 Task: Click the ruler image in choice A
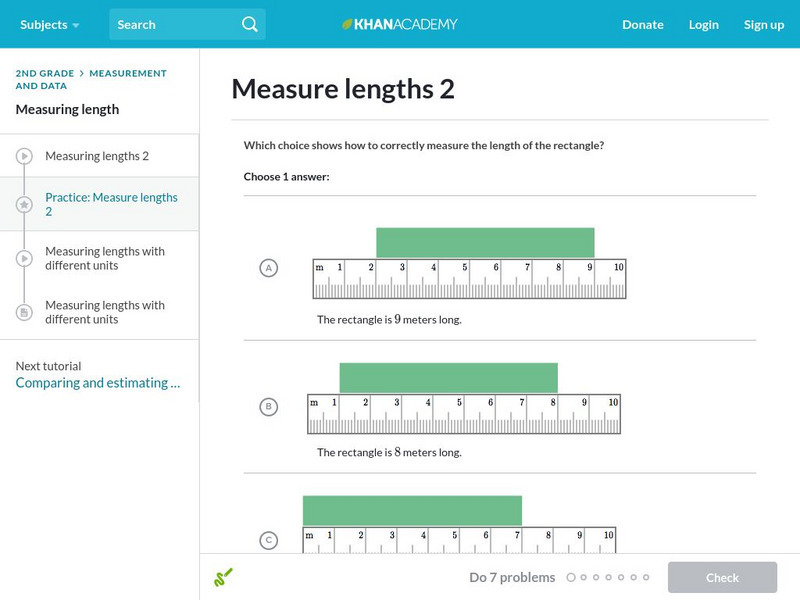[469, 279]
